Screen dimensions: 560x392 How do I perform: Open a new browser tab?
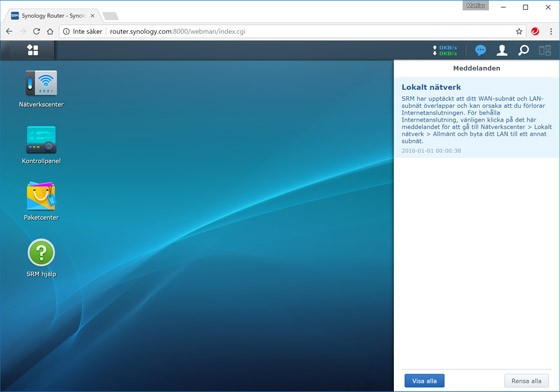click(110, 16)
